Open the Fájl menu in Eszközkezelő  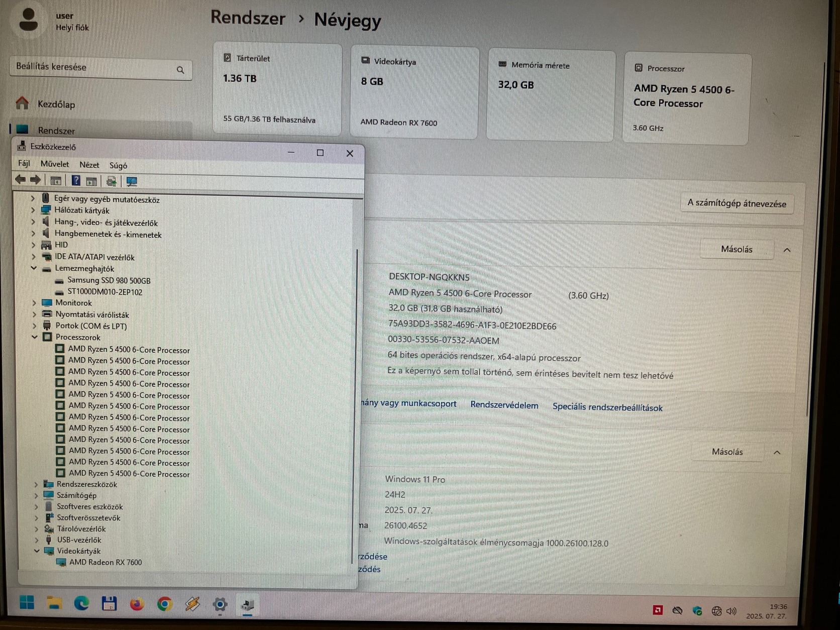(24, 163)
